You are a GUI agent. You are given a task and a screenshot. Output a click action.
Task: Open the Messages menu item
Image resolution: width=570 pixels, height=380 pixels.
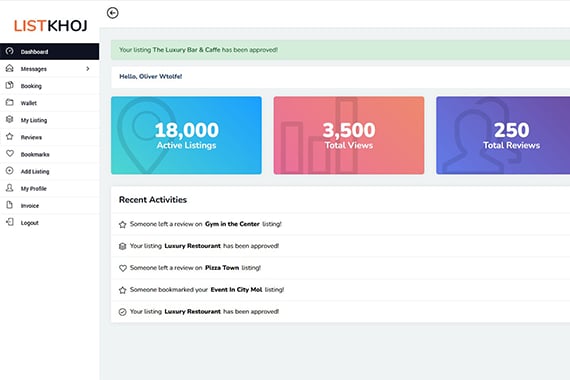[x=49, y=69]
